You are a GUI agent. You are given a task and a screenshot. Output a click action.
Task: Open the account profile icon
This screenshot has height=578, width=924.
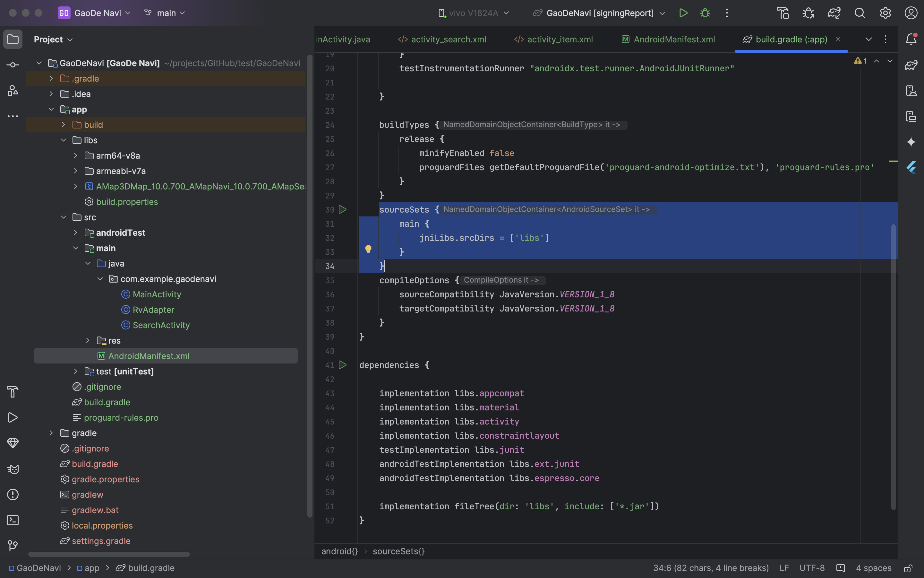coord(911,13)
